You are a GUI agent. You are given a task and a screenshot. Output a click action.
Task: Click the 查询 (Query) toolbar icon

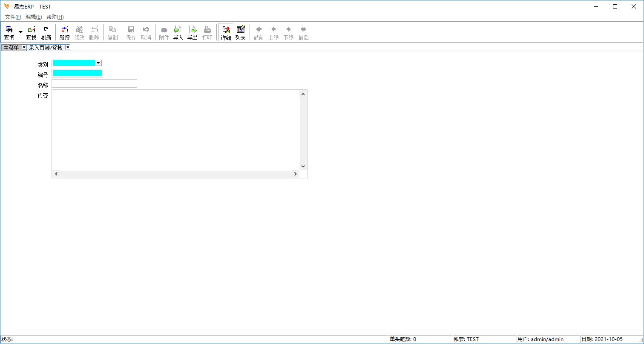pyautogui.click(x=9, y=32)
